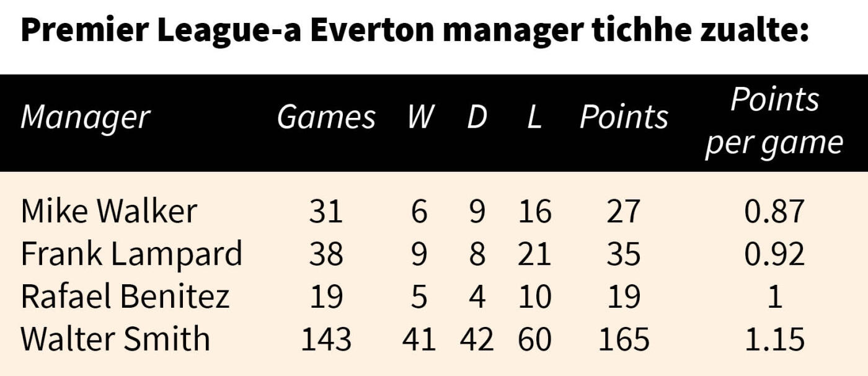Click the Manager column header
The width and height of the screenshot is (868, 376).
pos(85,118)
